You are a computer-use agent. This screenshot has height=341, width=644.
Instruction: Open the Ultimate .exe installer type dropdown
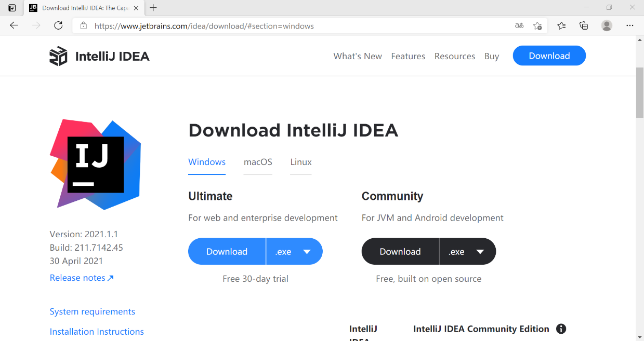294,251
